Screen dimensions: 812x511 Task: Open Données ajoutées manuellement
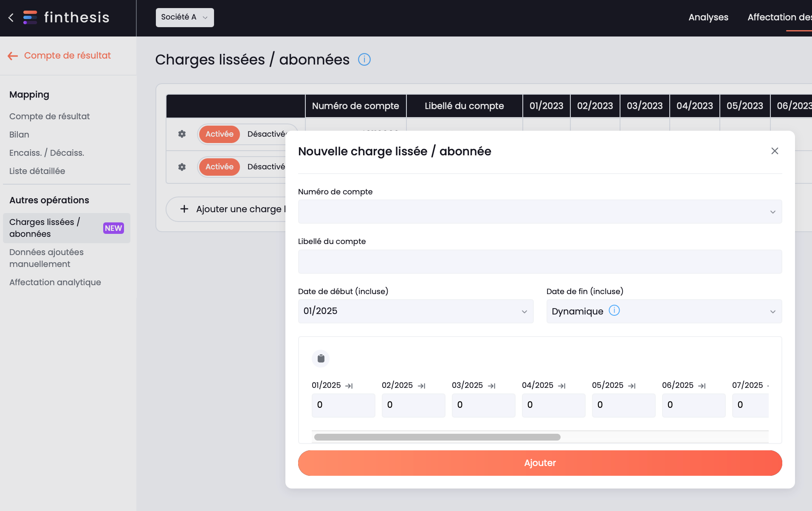point(46,258)
